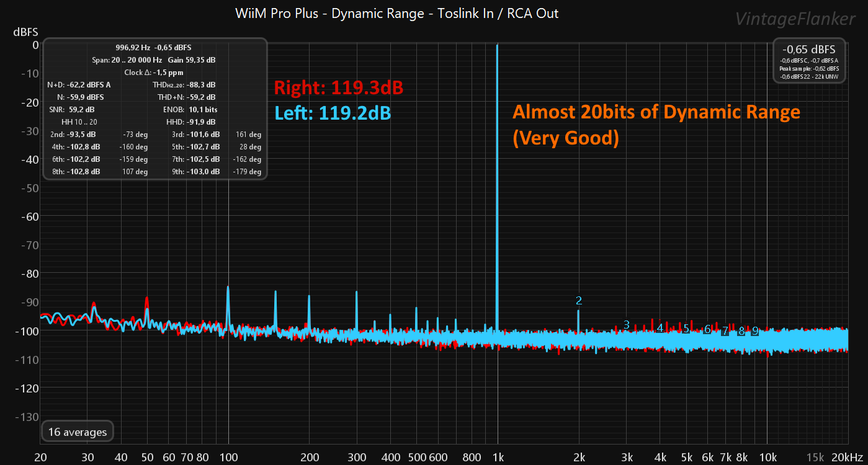868x465 pixels.
Task: Click the Clock Δ: -1,5 ppm value
Action: pyautogui.click(x=154, y=73)
